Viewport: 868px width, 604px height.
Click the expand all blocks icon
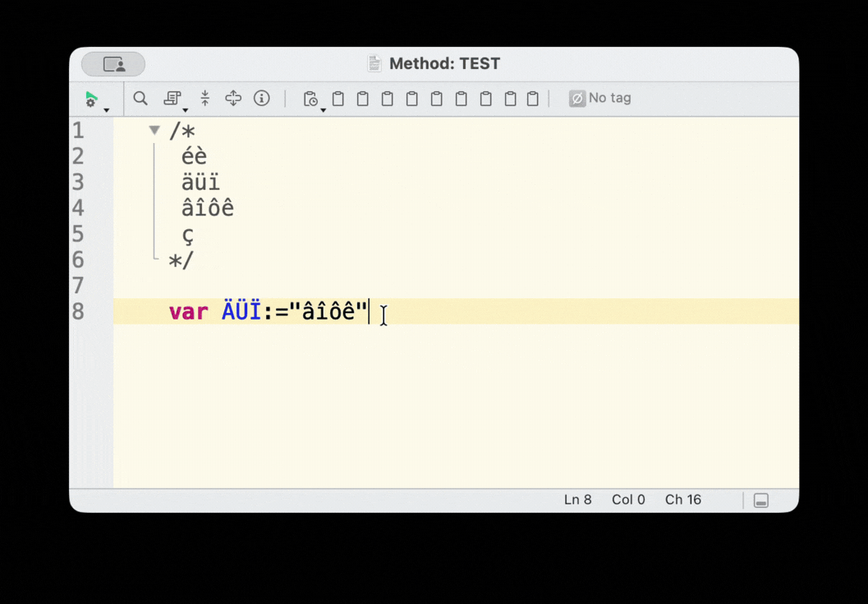tap(233, 98)
